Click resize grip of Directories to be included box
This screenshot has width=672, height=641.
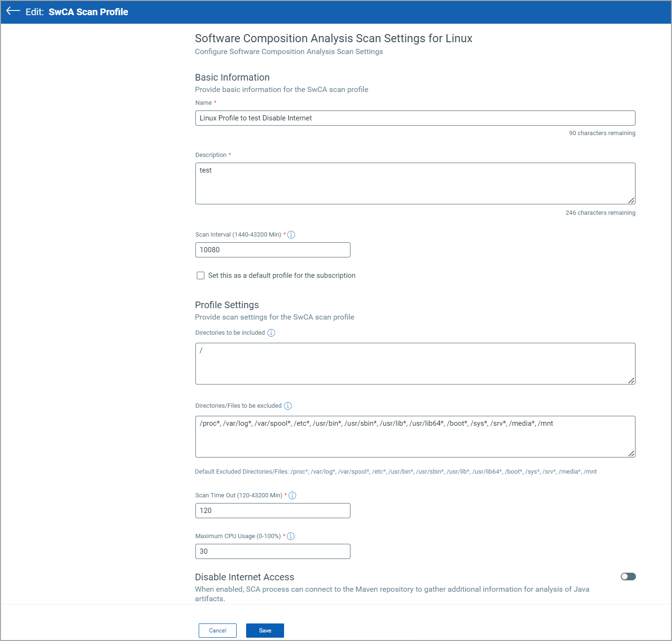(631, 381)
